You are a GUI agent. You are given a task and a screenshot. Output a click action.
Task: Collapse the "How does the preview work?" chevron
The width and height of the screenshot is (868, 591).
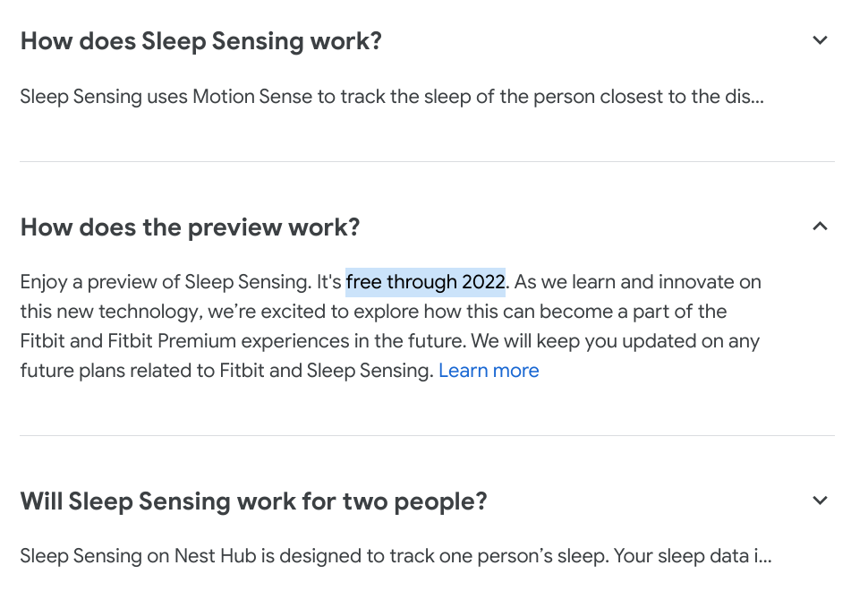(820, 227)
